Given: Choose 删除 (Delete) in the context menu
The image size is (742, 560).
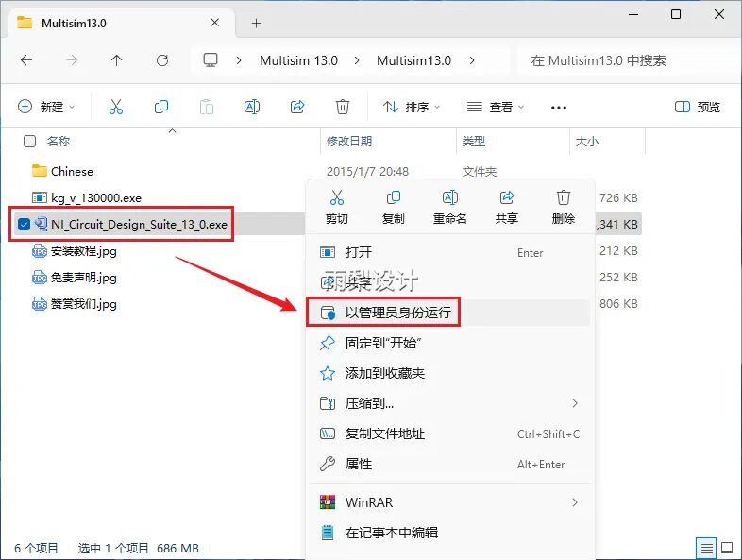Looking at the screenshot, I should pyautogui.click(x=564, y=207).
